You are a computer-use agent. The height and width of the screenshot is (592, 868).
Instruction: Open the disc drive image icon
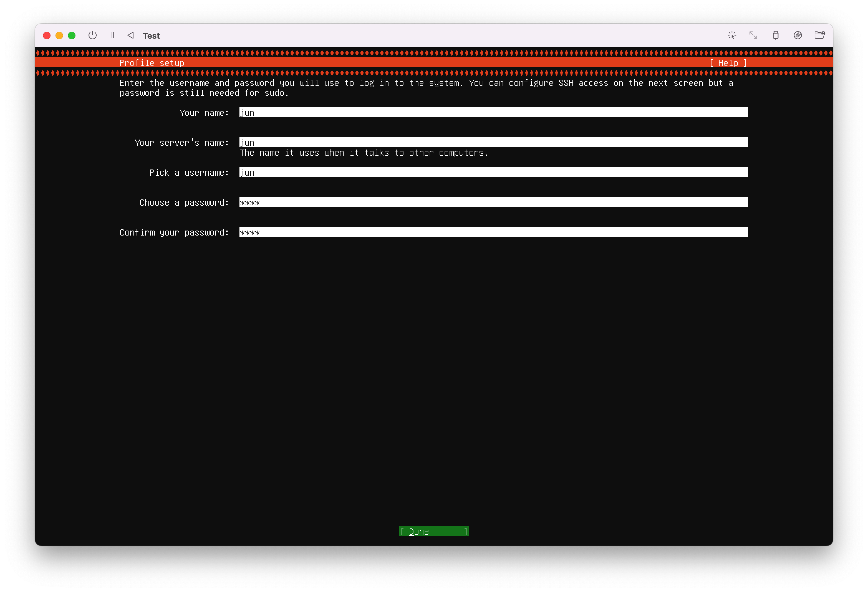pyautogui.click(x=798, y=36)
